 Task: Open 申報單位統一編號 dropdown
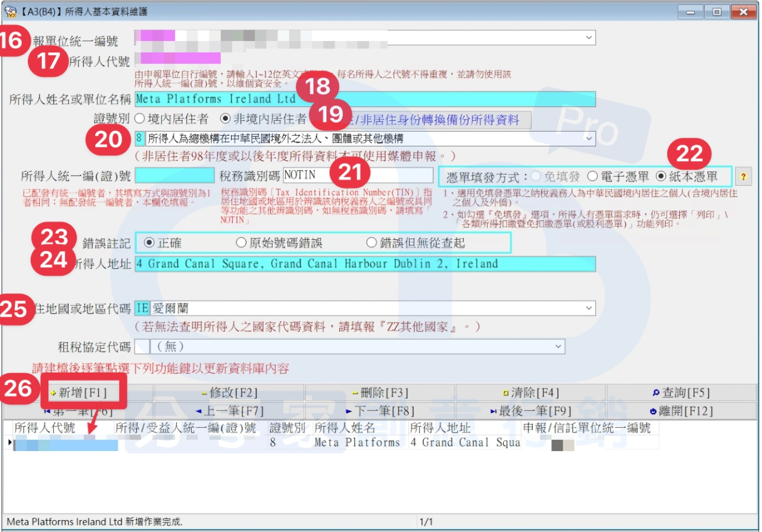click(589, 38)
